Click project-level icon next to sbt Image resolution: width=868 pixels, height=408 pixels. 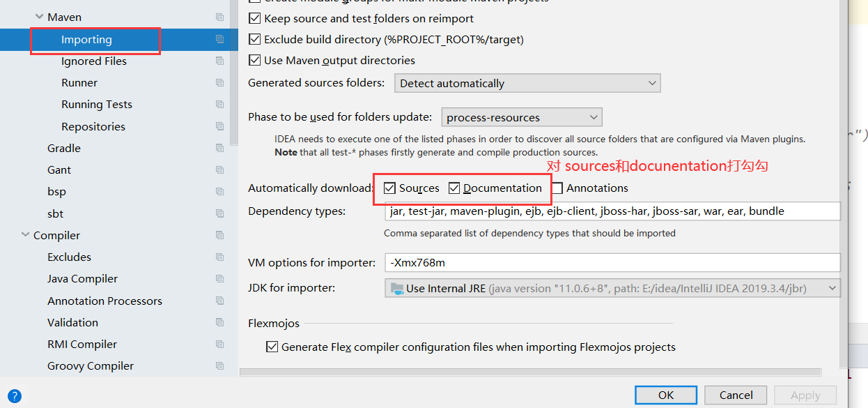point(219,213)
